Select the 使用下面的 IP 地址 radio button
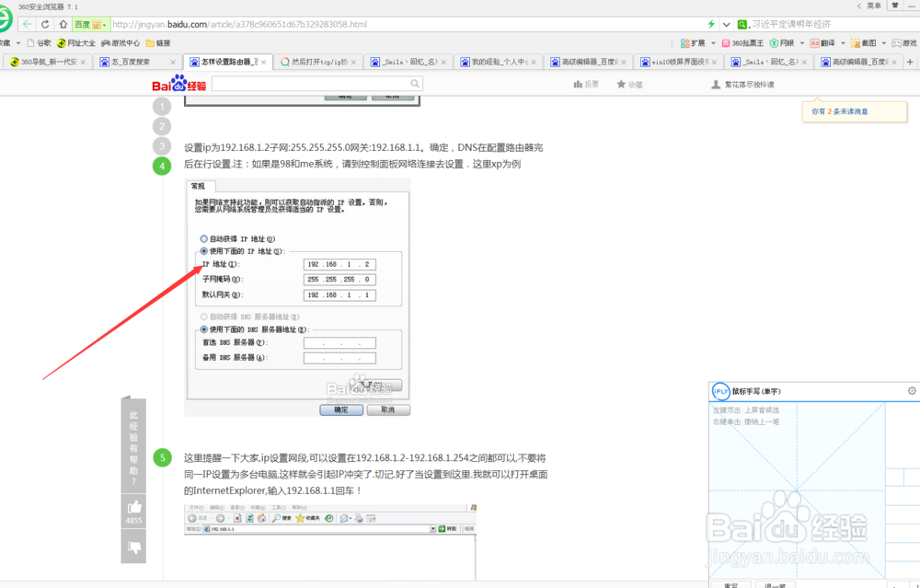Screen dimensions: 920x588 [203, 250]
